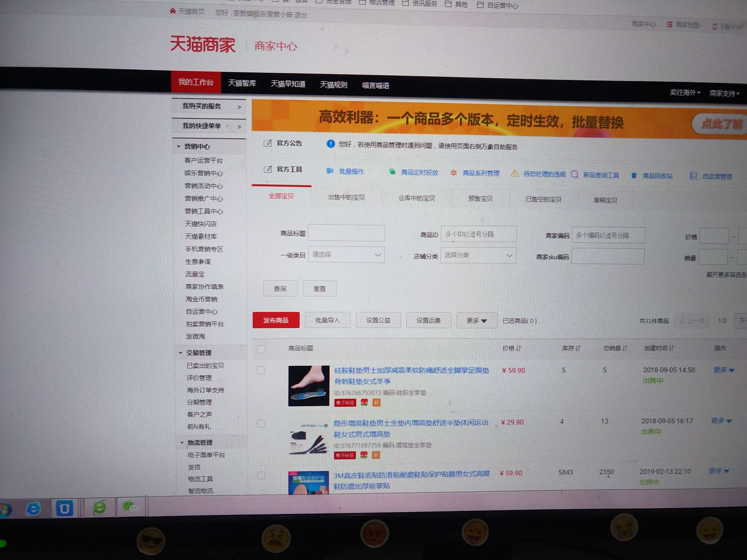The image size is (747, 560).
Task: Switch to 出售中的宝贝 tab
Action: coord(346,197)
